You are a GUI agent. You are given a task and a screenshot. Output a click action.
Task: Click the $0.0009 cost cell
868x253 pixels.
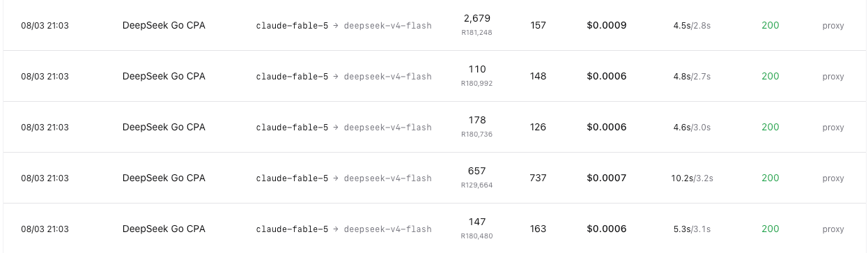(x=607, y=25)
